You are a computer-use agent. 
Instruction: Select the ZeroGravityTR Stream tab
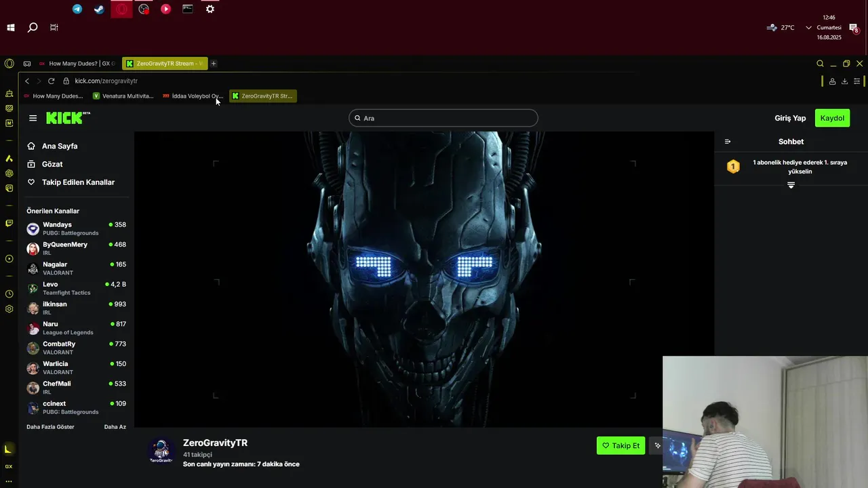point(164,64)
